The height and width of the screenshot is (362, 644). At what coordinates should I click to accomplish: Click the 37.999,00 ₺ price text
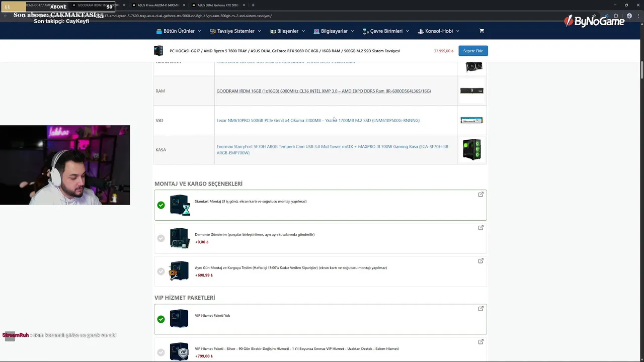tap(444, 51)
